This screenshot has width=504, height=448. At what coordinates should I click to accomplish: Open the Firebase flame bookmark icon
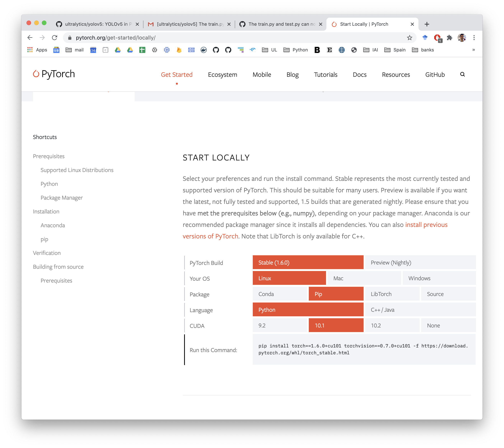(x=179, y=50)
